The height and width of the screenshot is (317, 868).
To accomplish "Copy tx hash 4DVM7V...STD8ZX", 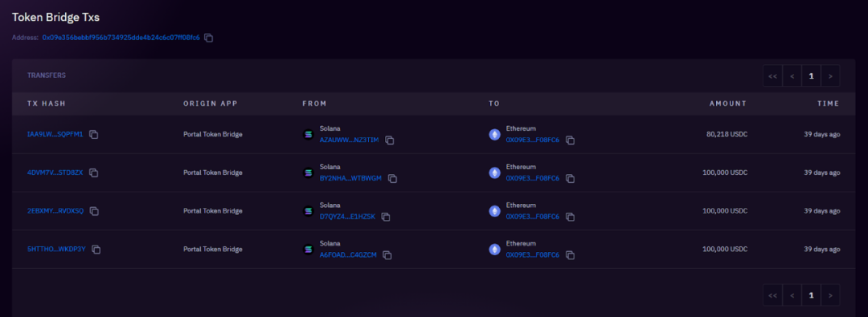I will [93, 173].
